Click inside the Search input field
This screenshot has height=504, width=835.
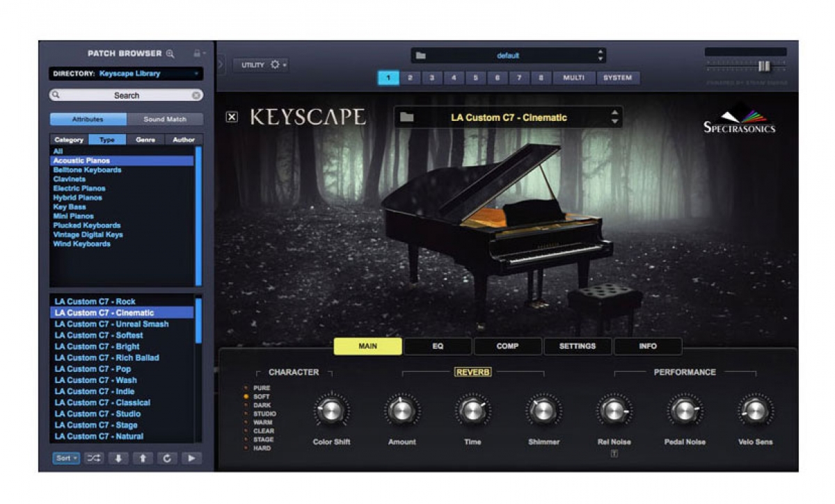(x=126, y=95)
